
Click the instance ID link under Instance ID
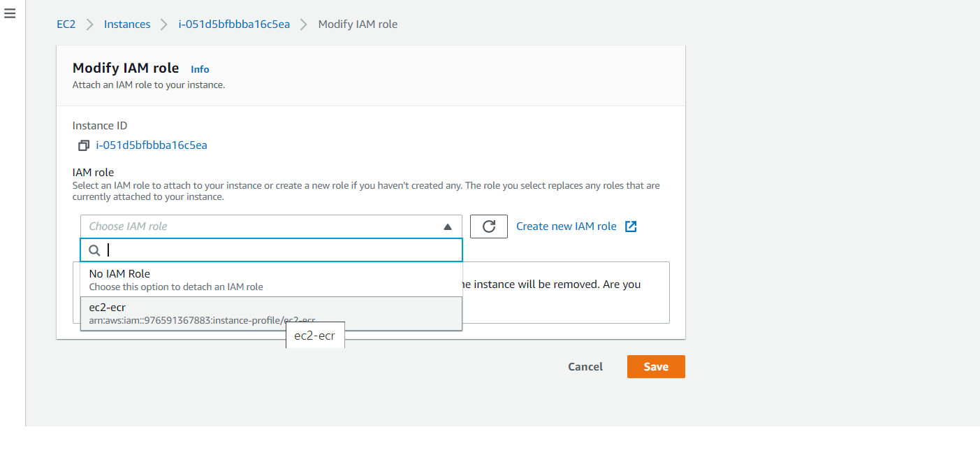coord(152,145)
